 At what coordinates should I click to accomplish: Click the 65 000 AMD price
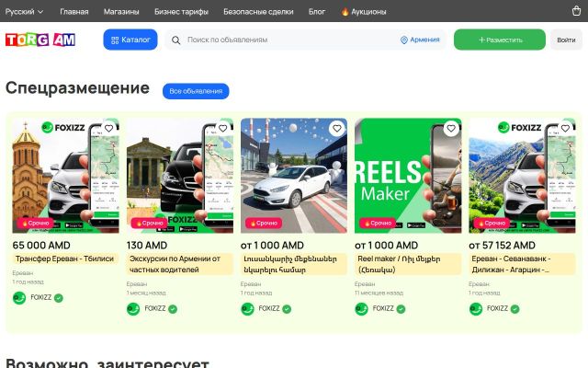pyautogui.click(x=41, y=246)
